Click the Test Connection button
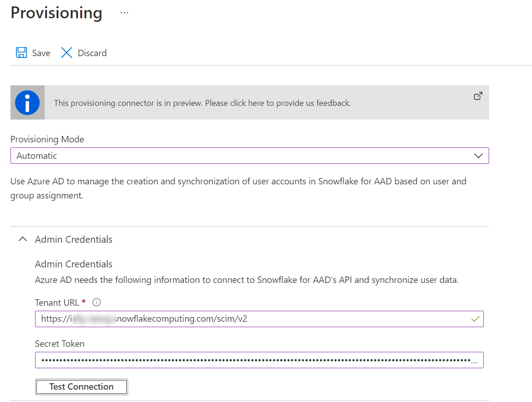 [x=82, y=387]
